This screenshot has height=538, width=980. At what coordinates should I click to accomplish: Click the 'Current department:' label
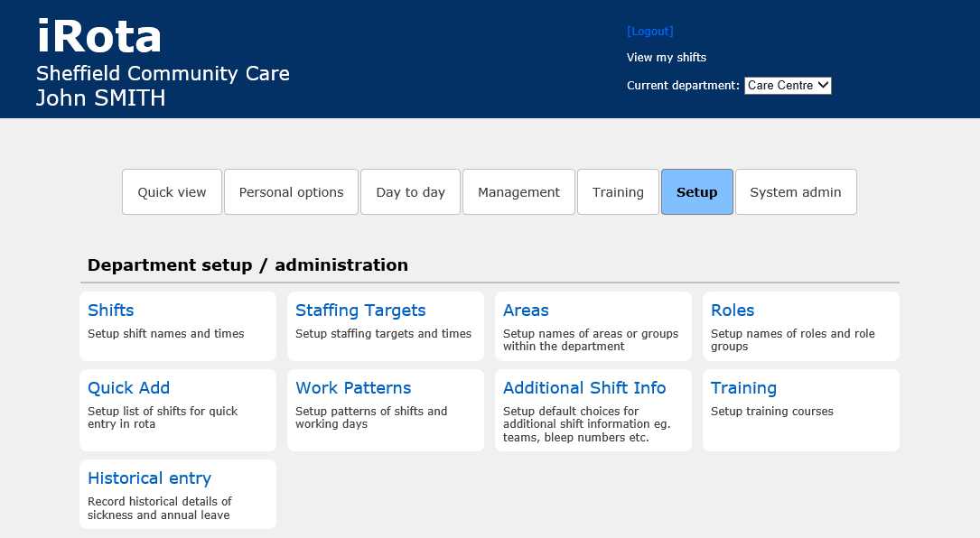click(683, 86)
